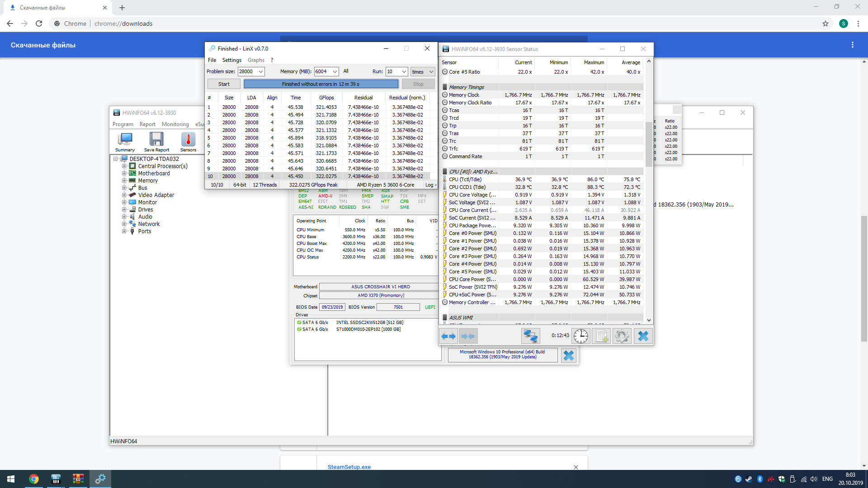The height and width of the screenshot is (488, 868).
Task: Click the Sensors thermometer toolbar icon
Action: coord(188,142)
